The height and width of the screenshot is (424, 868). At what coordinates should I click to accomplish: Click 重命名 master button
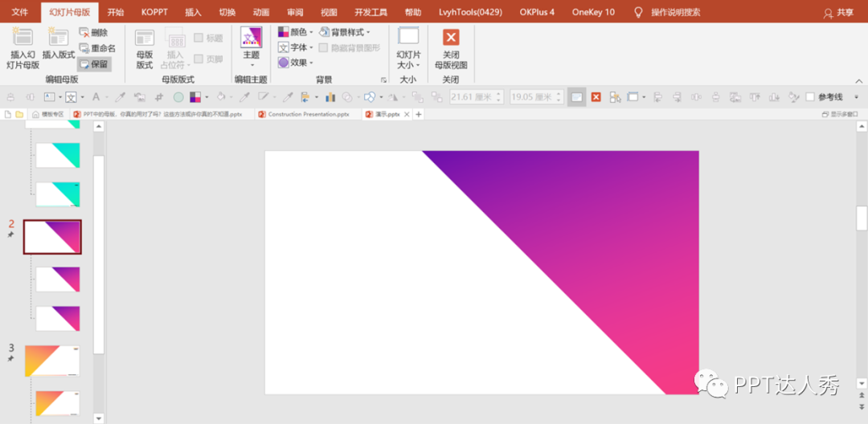(97, 49)
